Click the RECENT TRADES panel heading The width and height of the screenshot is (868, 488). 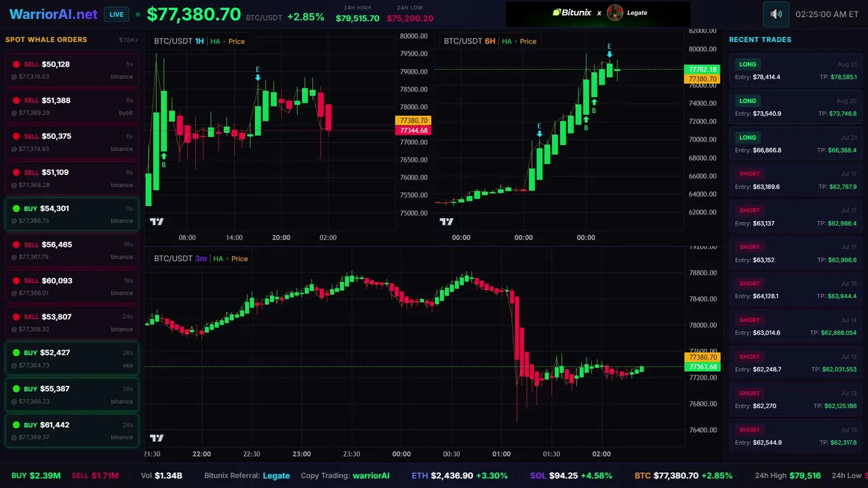tap(760, 39)
